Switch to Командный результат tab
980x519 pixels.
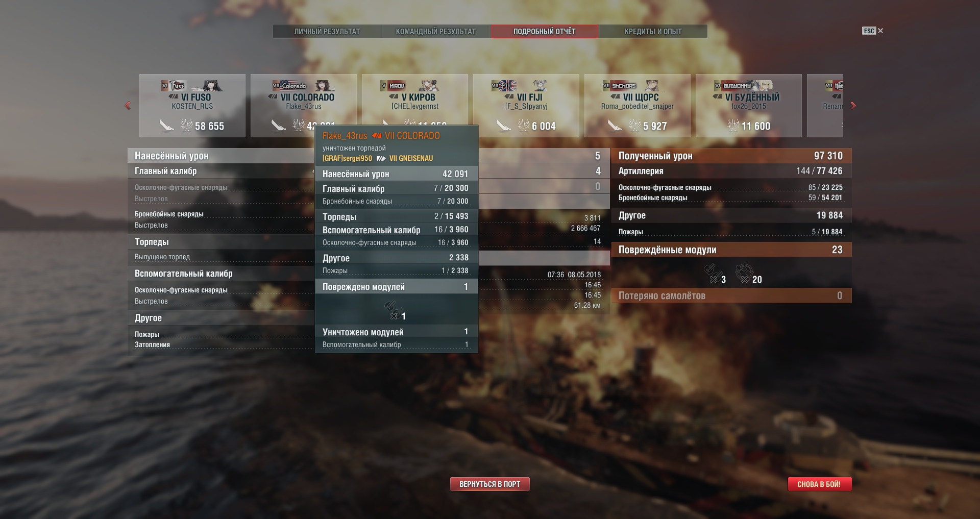[x=436, y=32]
